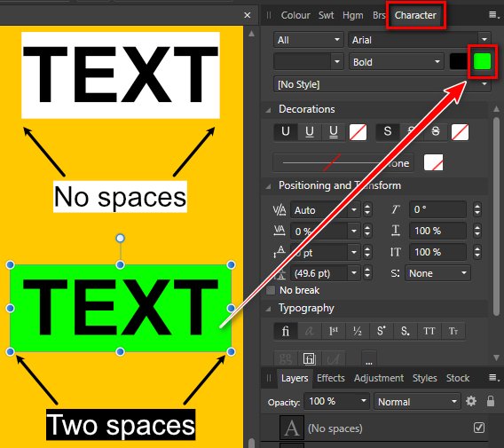Open the Arial font family dropdown
This screenshot has width=504, height=448.
419,40
